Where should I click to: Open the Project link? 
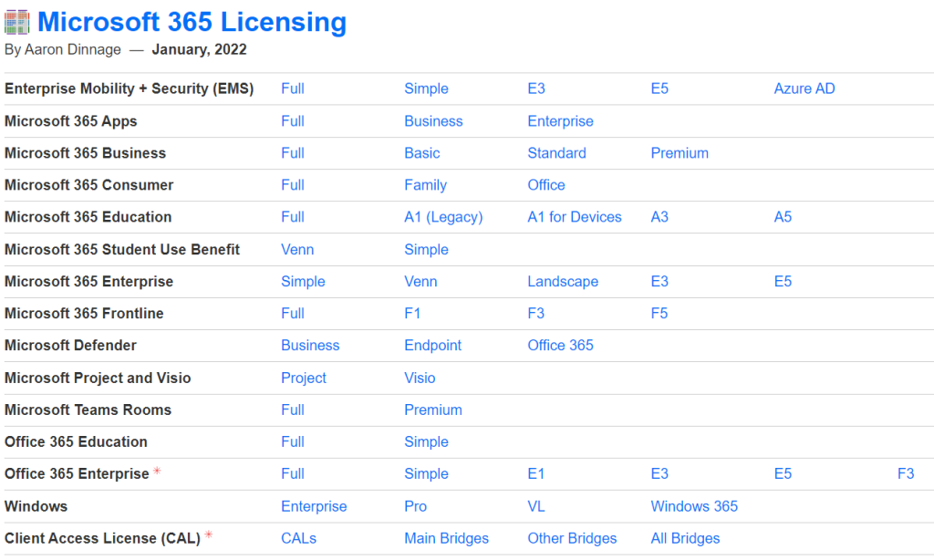click(303, 378)
